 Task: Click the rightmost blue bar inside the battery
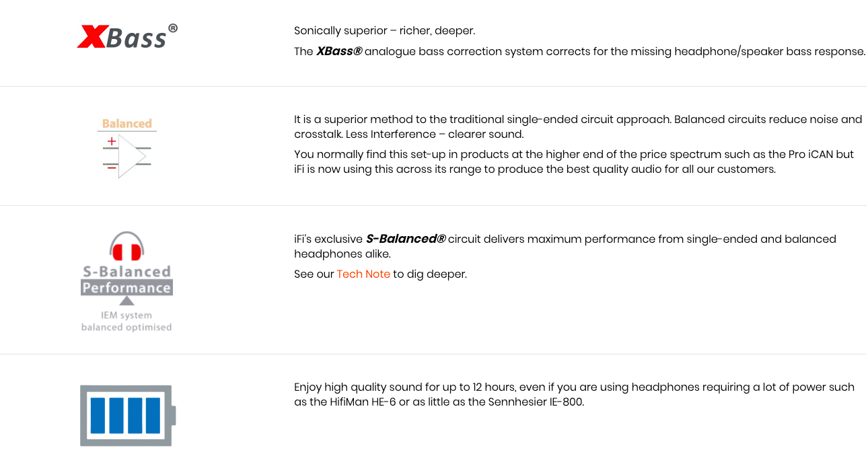coord(153,415)
